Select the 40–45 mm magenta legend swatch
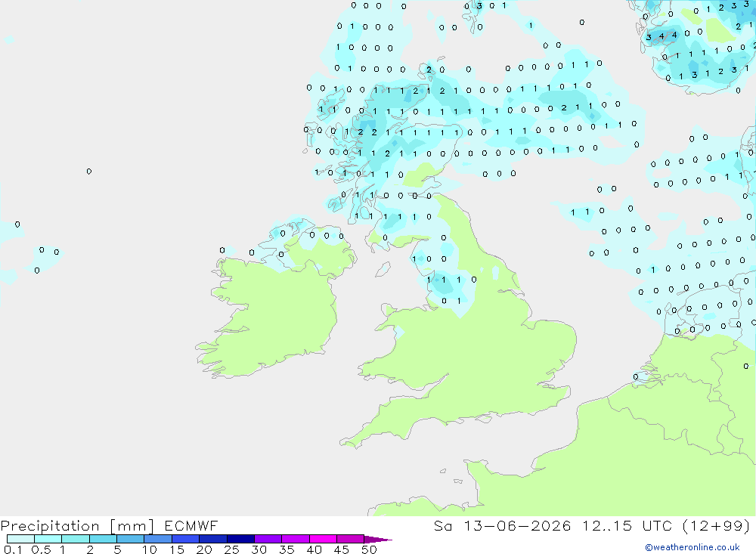Screen dimensions: 756x554 pos(323,539)
